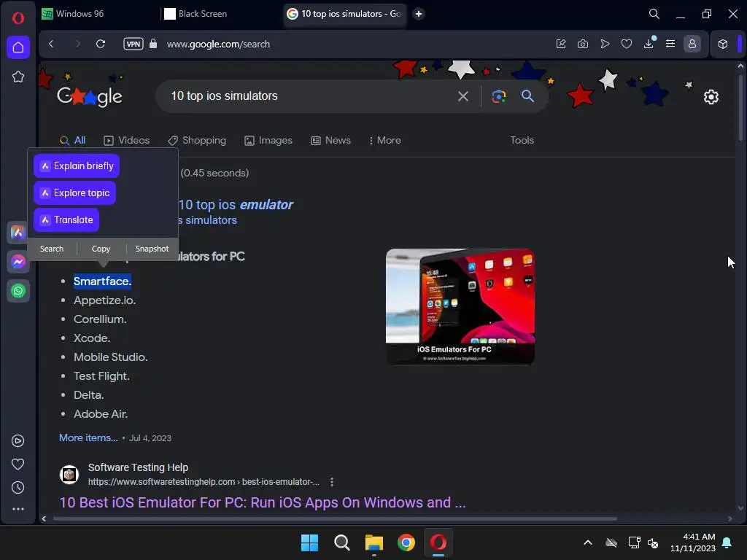This screenshot has height=560, width=747.
Task: Open the Opera menu logo
Action: pyautogui.click(x=18, y=18)
